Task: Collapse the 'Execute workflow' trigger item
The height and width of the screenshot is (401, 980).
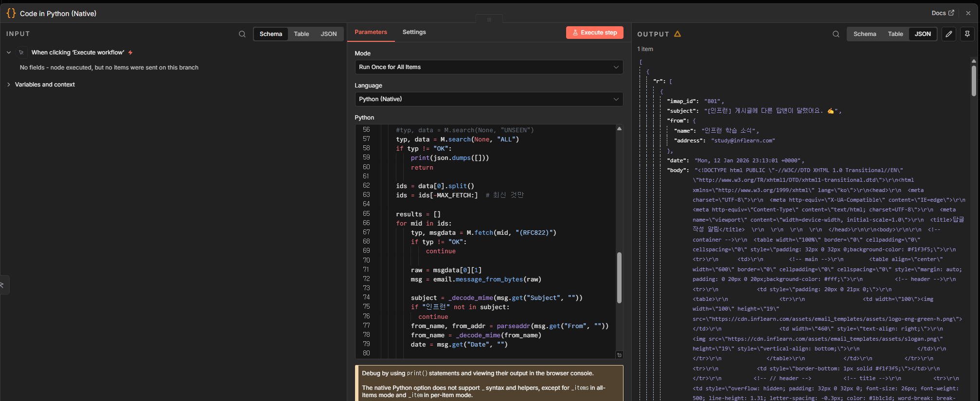Action: [x=9, y=52]
